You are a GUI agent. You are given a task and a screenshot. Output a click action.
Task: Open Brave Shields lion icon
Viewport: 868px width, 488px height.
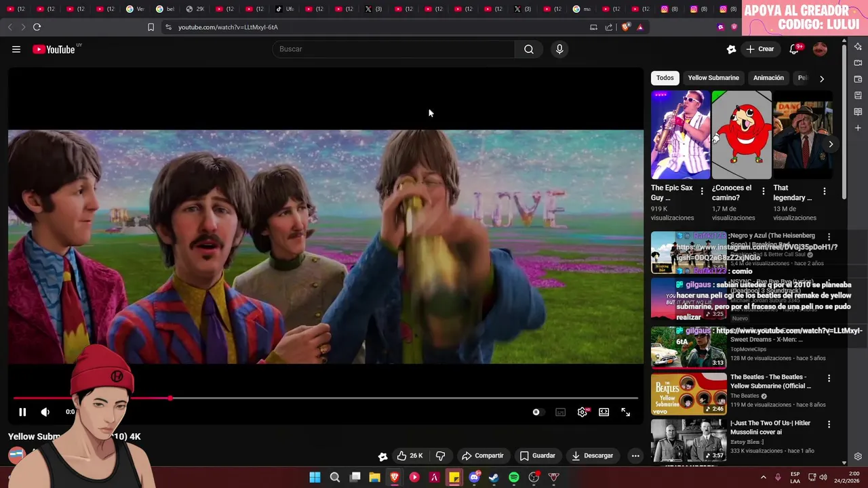tap(626, 27)
